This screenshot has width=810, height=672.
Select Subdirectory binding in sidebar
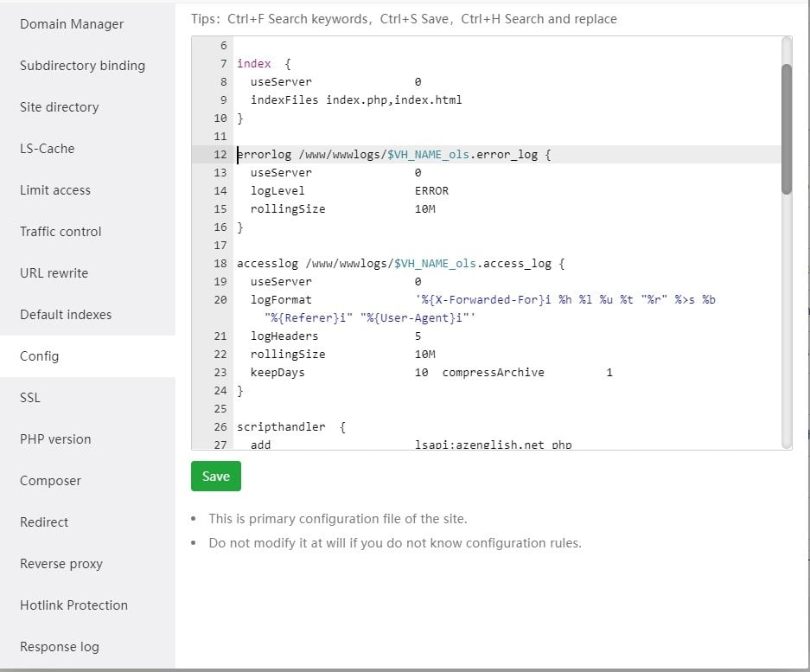click(82, 66)
